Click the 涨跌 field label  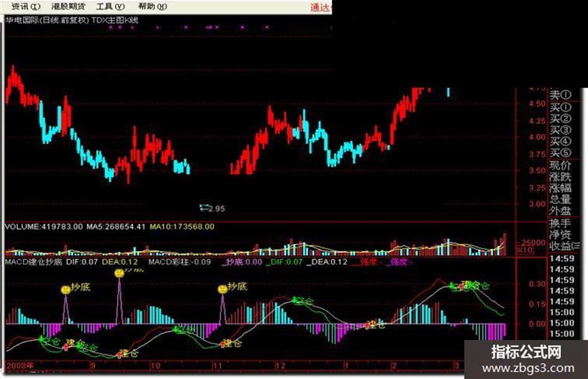pyautogui.click(x=560, y=177)
